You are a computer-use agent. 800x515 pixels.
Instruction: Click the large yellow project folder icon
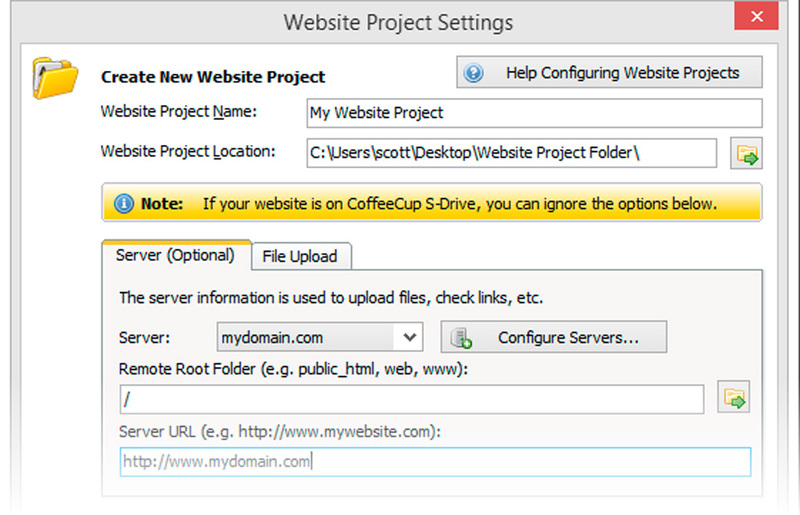(x=55, y=78)
